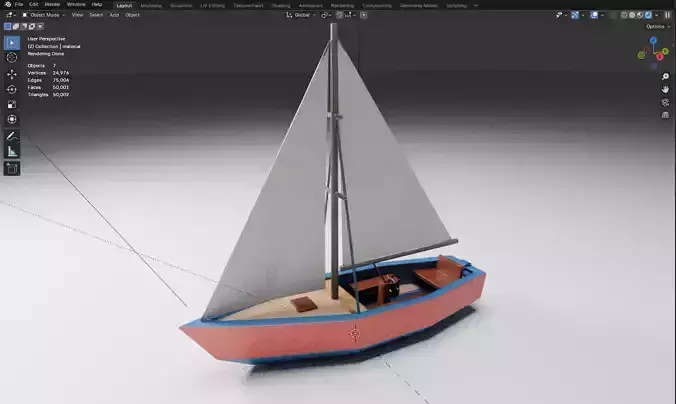Select the Measure tool

pos(12,151)
